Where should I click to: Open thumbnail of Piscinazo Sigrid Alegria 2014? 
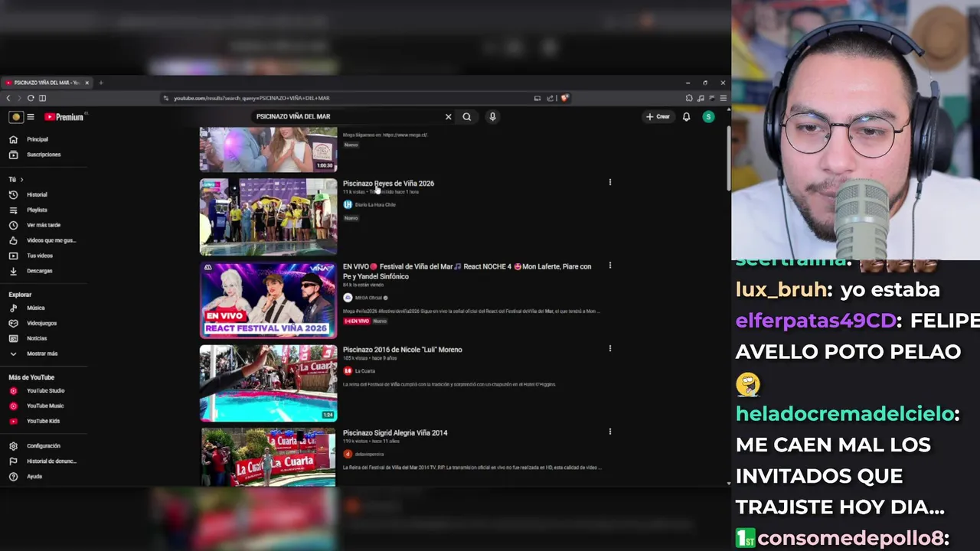[x=268, y=457]
